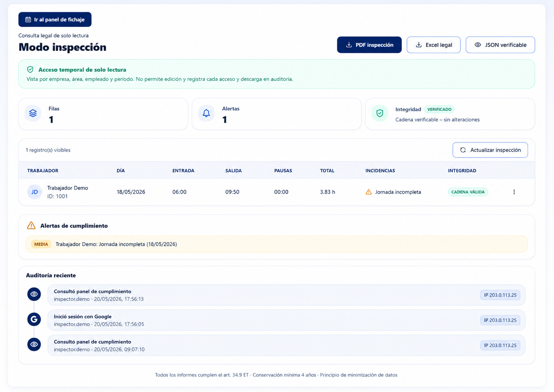Viewport: 554px width, 392px height.
Task: Click the JD avatar of Trabajador Demo
Action: point(35,192)
